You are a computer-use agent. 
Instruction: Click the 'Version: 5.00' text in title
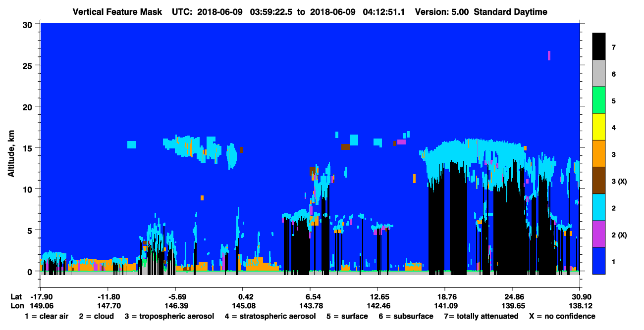click(442, 12)
